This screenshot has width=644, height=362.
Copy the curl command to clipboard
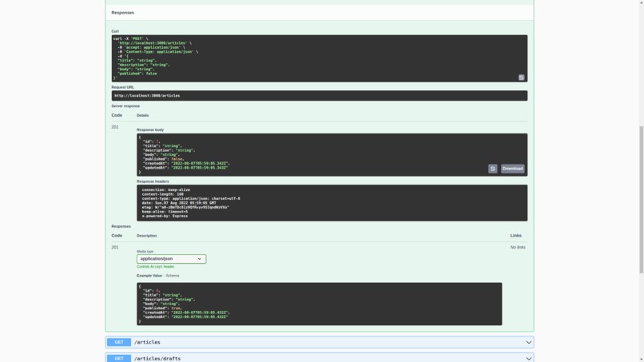coord(521,78)
